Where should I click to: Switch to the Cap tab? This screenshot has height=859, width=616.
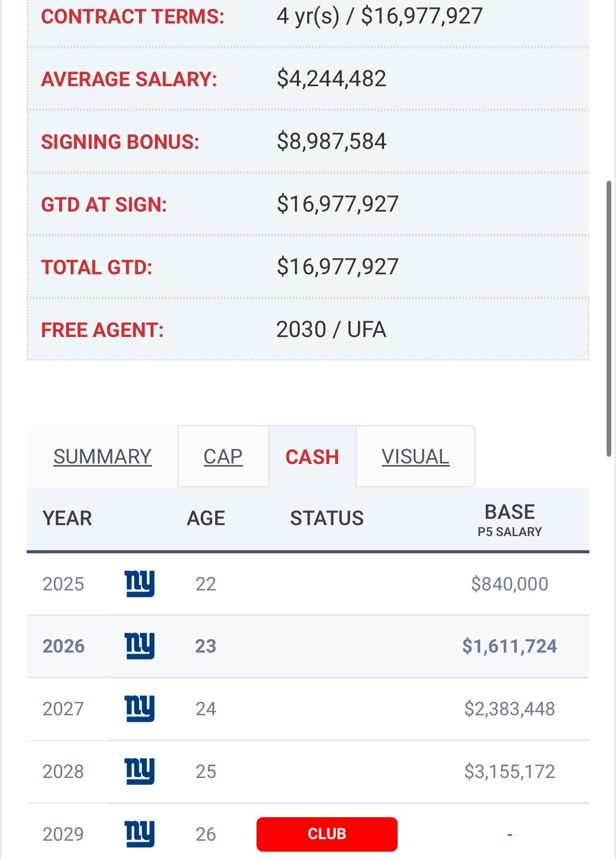pyautogui.click(x=223, y=457)
